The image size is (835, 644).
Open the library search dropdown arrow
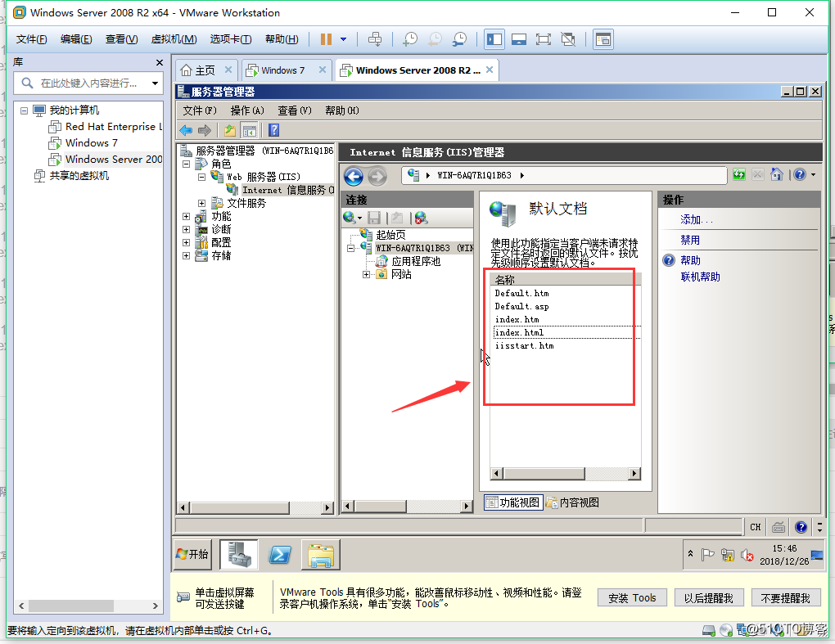(x=155, y=83)
